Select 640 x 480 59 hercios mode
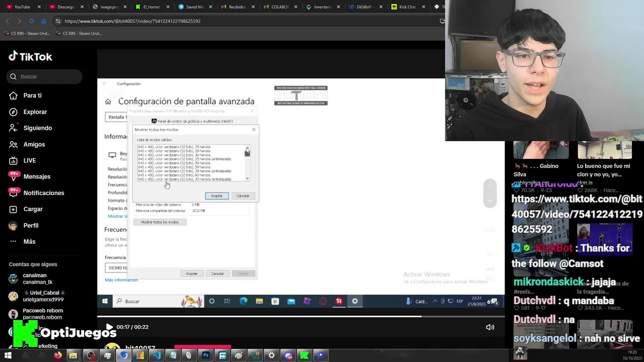This screenshot has height=362, width=644. (x=174, y=167)
